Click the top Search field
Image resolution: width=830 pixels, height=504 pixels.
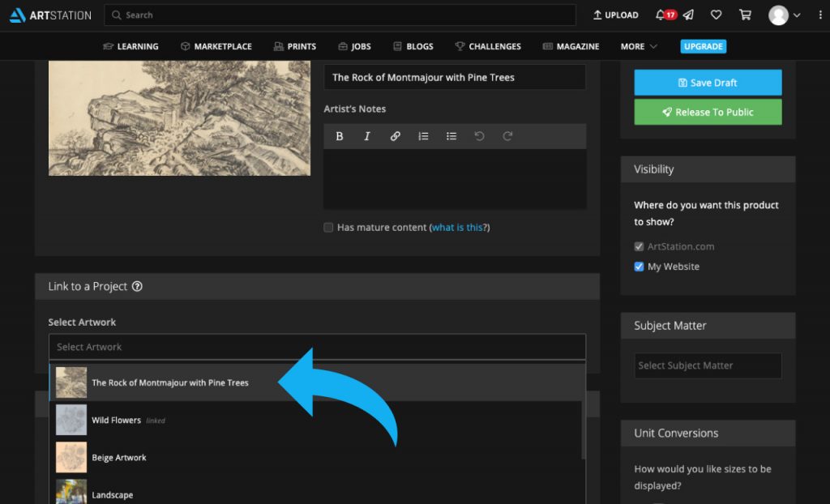tap(340, 15)
